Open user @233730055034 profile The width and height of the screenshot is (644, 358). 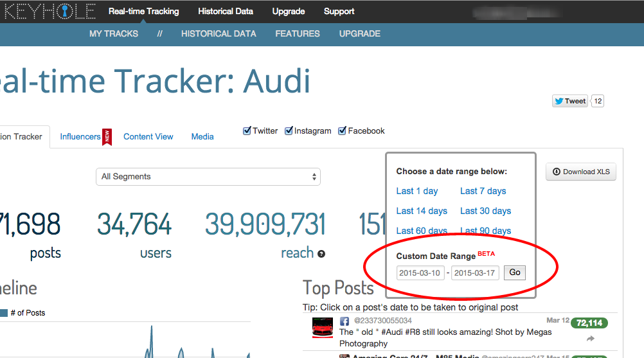pyautogui.click(x=383, y=321)
